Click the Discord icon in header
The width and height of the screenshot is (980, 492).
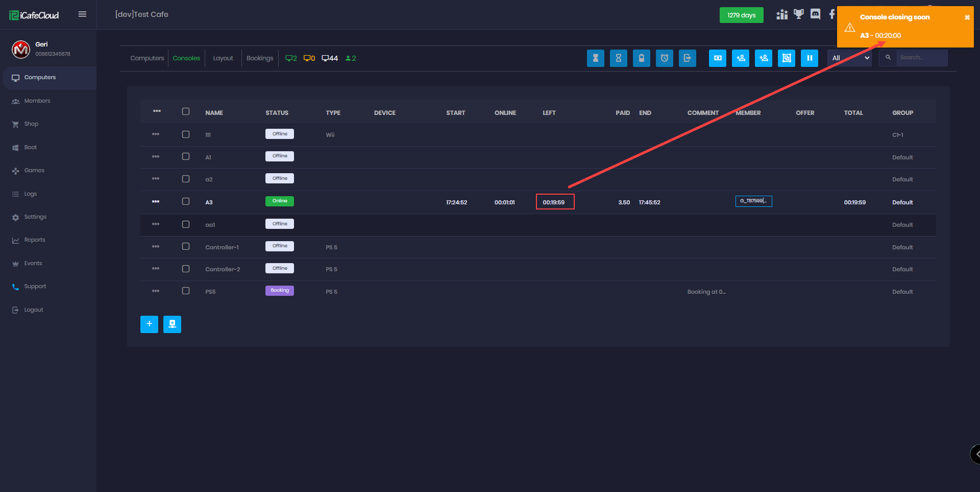[x=815, y=14]
